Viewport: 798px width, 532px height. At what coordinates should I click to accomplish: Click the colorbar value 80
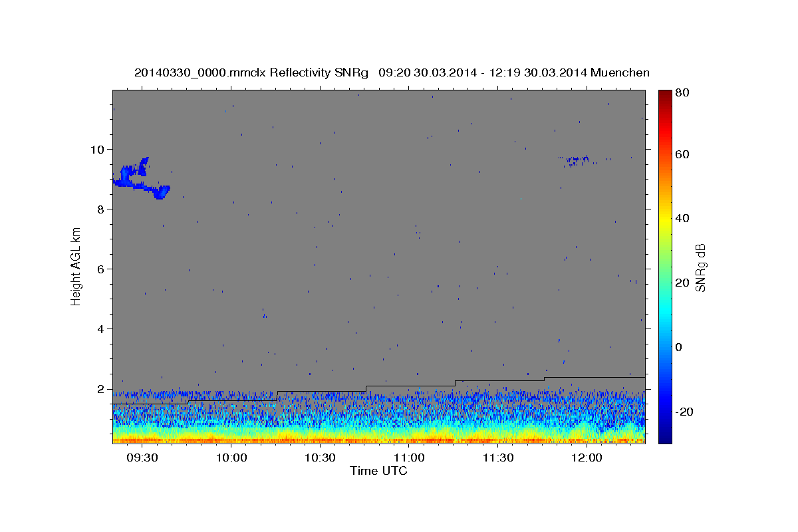coord(682,93)
